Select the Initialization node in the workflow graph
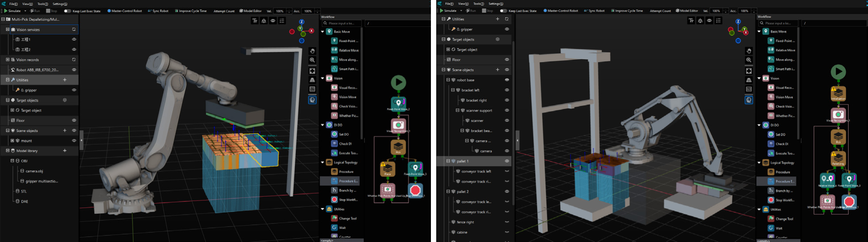 tap(838, 93)
